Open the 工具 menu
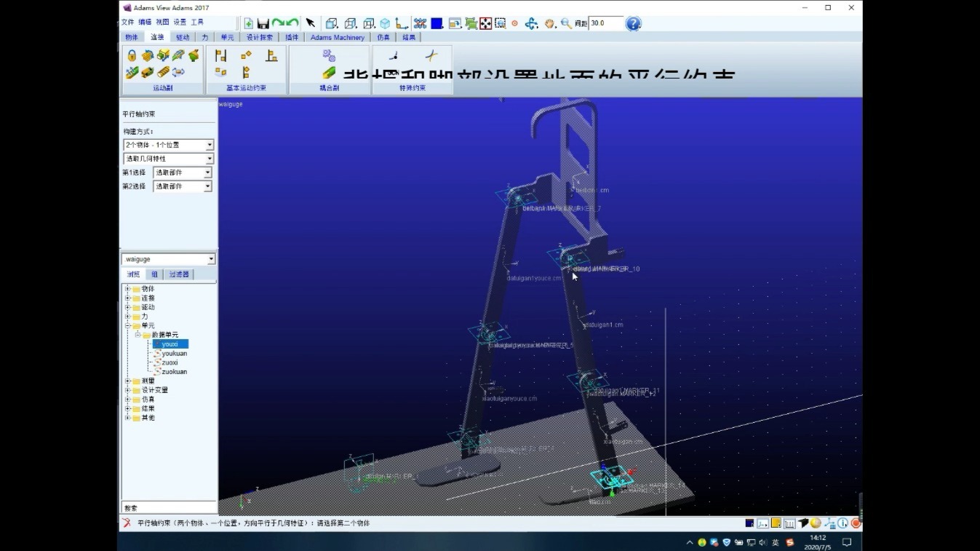Image resolution: width=980 pixels, height=551 pixels. tap(197, 23)
